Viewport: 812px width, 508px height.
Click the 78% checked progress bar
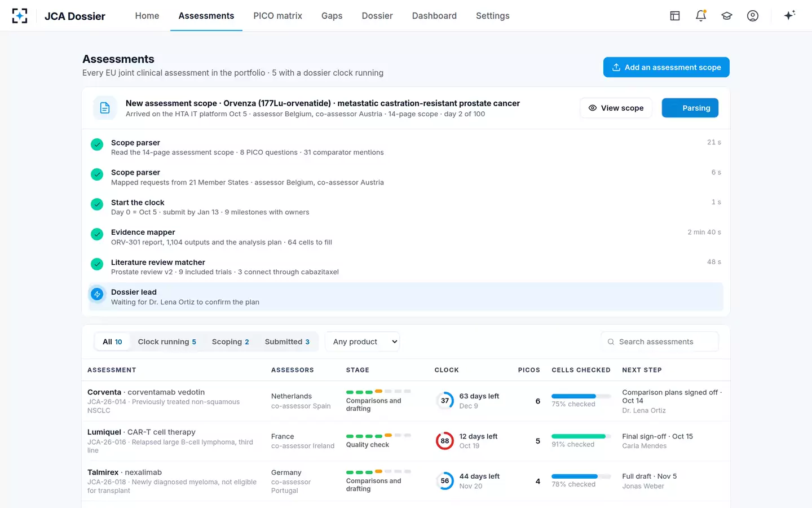(x=581, y=476)
